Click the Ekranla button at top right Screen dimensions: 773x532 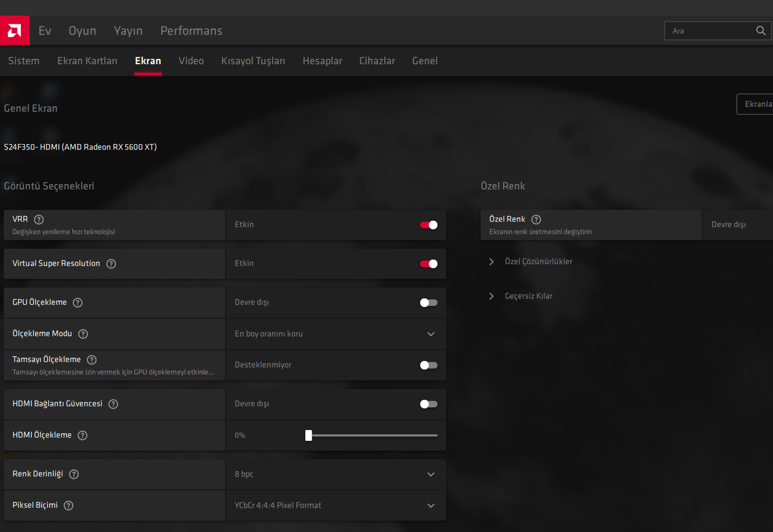coord(755,104)
